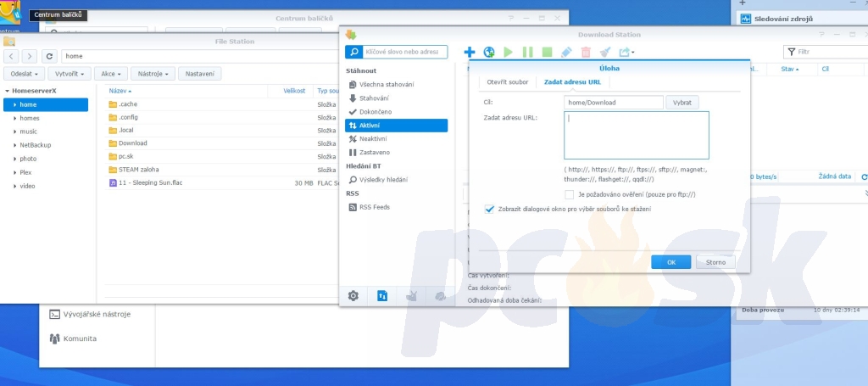
Task: Sort downloads by Stav column
Action: (790, 70)
